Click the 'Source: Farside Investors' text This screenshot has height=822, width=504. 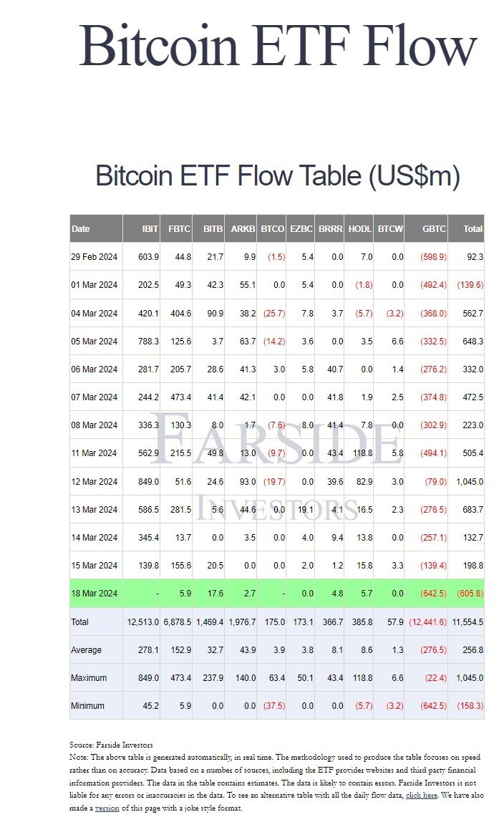pos(111,745)
